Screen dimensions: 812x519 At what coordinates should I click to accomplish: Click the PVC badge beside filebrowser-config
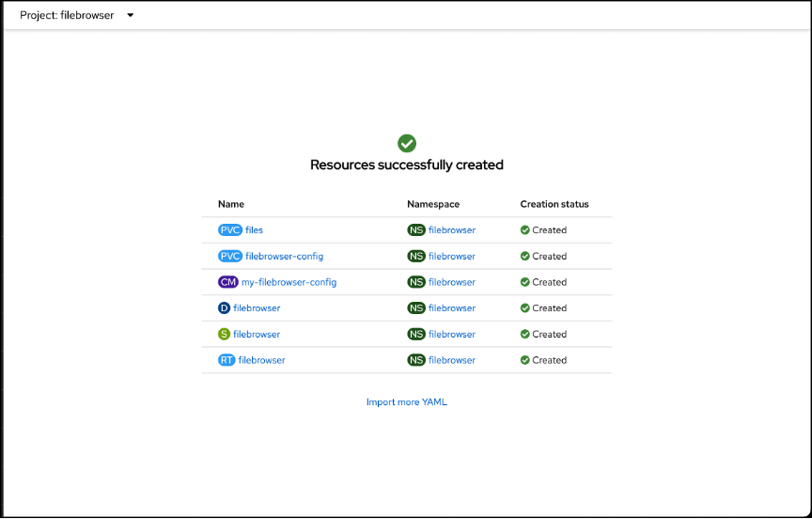click(230, 256)
